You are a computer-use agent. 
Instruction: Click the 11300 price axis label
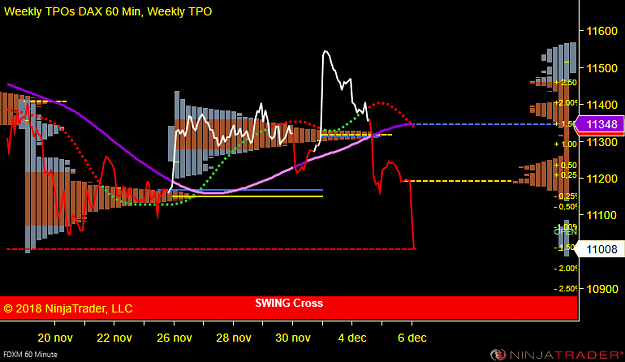(x=602, y=142)
